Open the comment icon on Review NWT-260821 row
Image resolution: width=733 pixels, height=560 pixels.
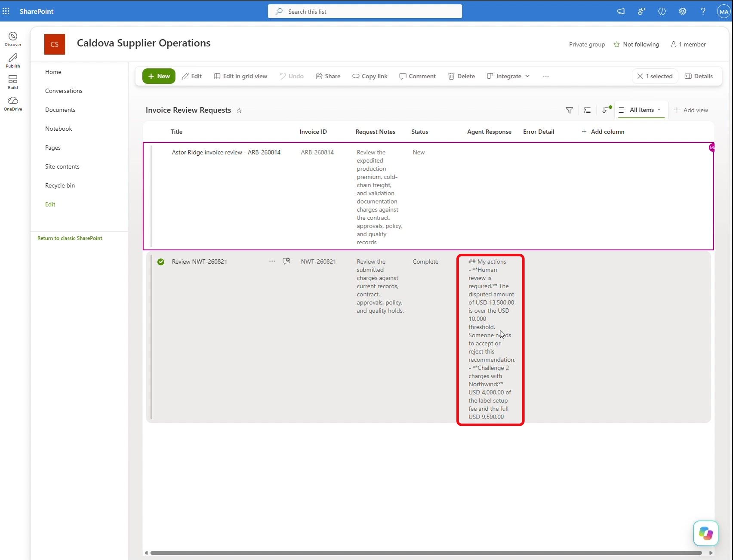point(286,261)
